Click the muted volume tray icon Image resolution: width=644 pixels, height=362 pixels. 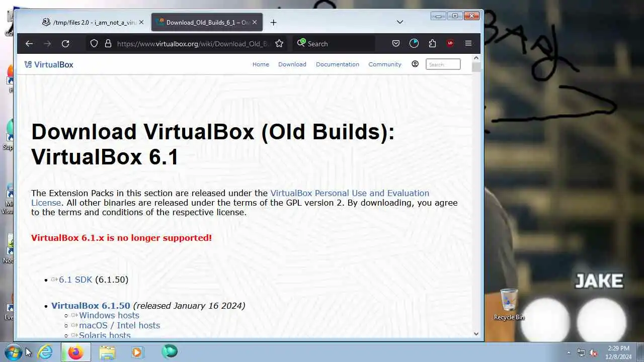coord(594,352)
